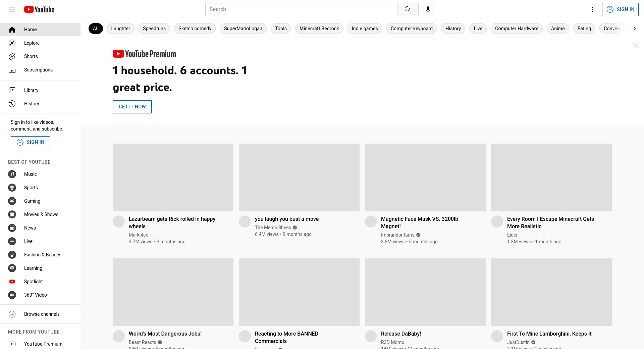
Task: Visit Imbrandonfarris channel name
Action: click(398, 235)
